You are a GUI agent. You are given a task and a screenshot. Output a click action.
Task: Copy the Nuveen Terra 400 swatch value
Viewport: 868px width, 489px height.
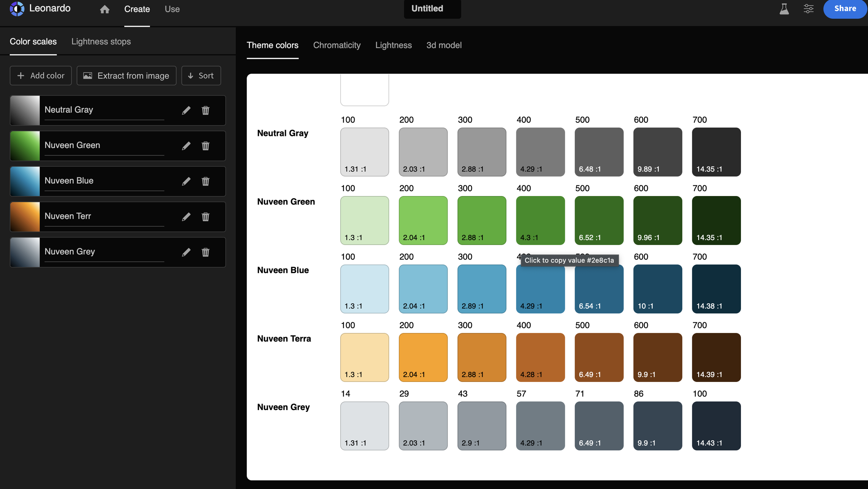click(x=540, y=357)
